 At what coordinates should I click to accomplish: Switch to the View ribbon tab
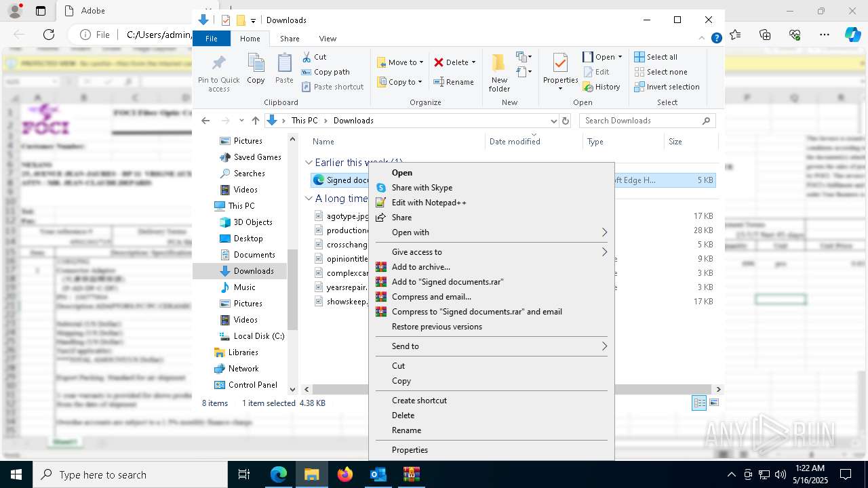coord(328,39)
